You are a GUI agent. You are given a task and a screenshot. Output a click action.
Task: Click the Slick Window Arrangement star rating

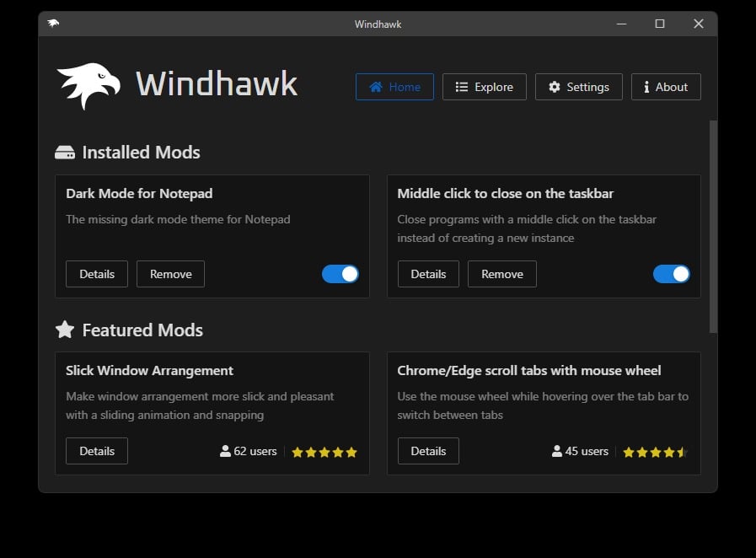(x=324, y=452)
